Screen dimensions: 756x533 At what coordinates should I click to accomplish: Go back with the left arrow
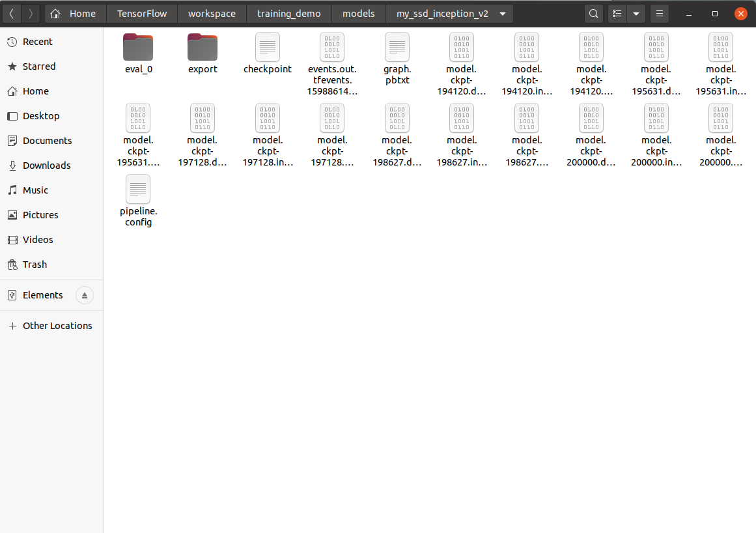12,14
